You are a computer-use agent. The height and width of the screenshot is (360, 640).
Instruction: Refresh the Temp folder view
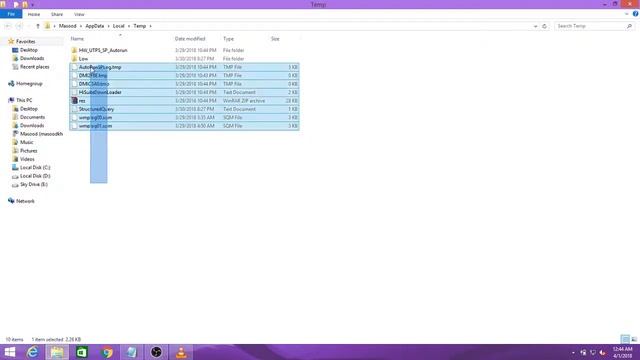pyautogui.click(x=544, y=26)
